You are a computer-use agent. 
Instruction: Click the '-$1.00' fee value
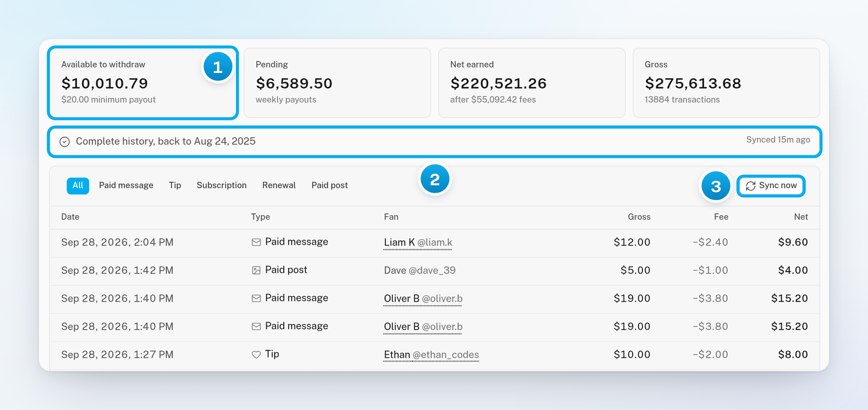pyautogui.click(x=710, y=271)
